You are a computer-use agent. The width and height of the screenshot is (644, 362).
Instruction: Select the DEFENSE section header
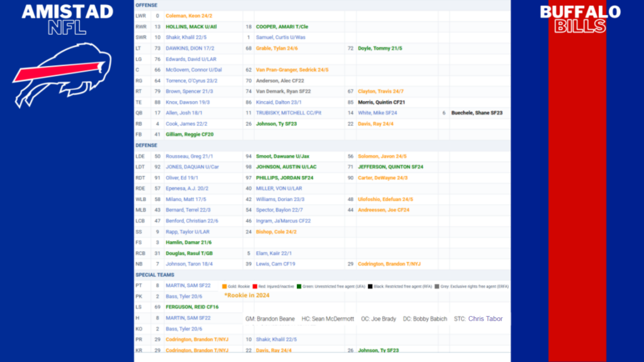[147, 145]
